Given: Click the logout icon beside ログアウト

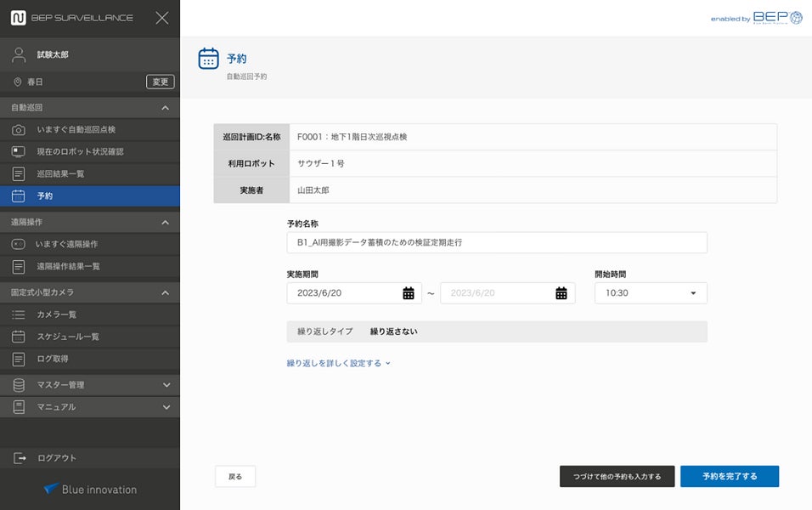Looking at the screenshot, I should [x=20, y=458].
